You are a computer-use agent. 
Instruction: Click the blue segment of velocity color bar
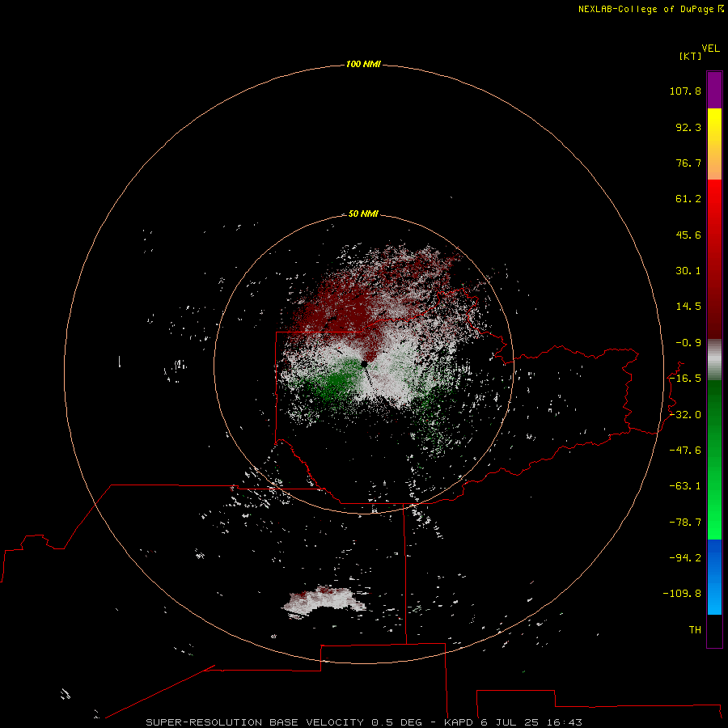714,577
